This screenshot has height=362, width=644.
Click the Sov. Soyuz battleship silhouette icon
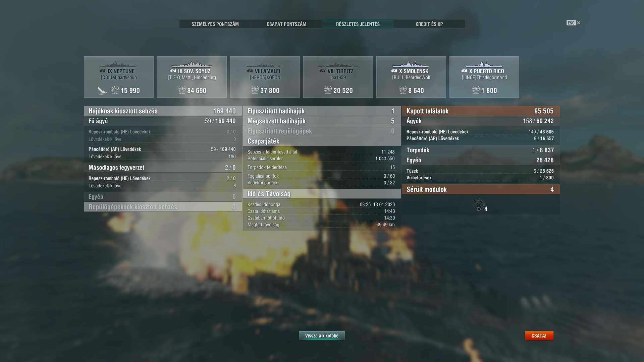pos(192,64)
